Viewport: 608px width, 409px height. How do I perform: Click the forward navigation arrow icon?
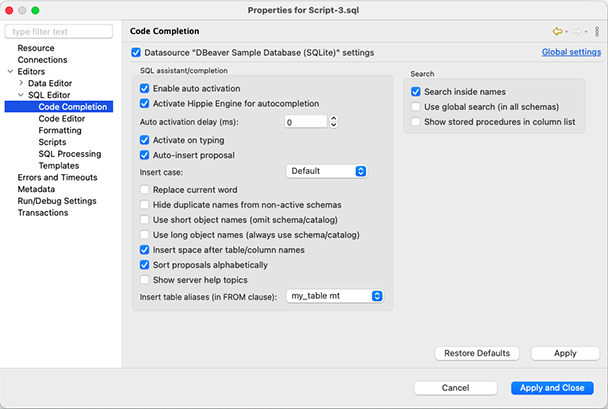pos(577,31)
